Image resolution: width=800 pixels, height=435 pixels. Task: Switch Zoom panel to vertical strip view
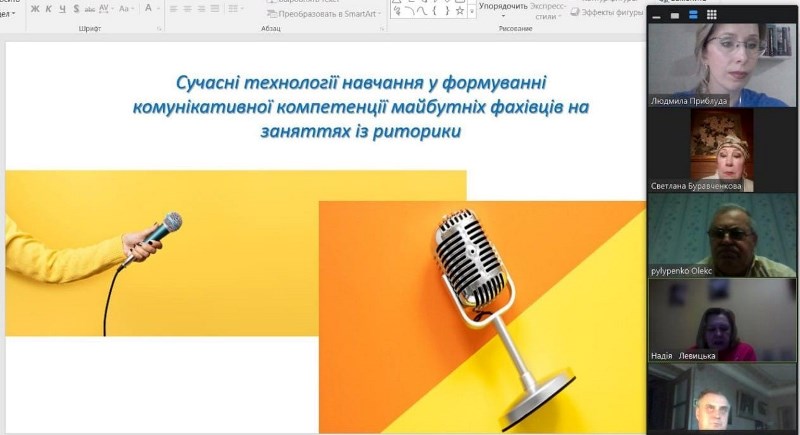pyautogui.click(x=694, y=15)
